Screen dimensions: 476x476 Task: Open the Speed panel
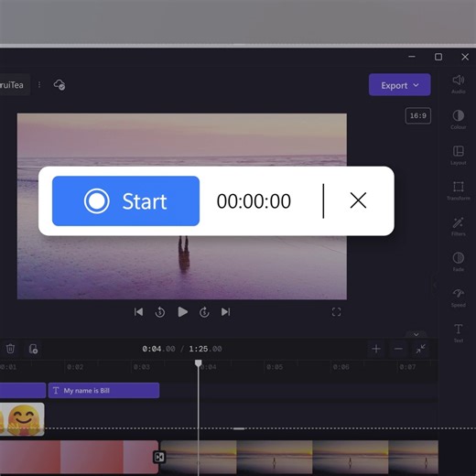[459, 297]
